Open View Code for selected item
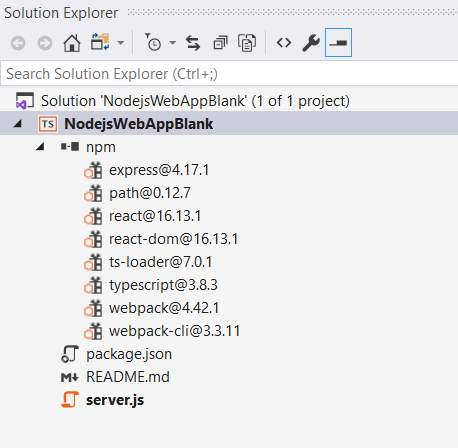The height and width of the screenshot is (448, 458). (284, 43)
